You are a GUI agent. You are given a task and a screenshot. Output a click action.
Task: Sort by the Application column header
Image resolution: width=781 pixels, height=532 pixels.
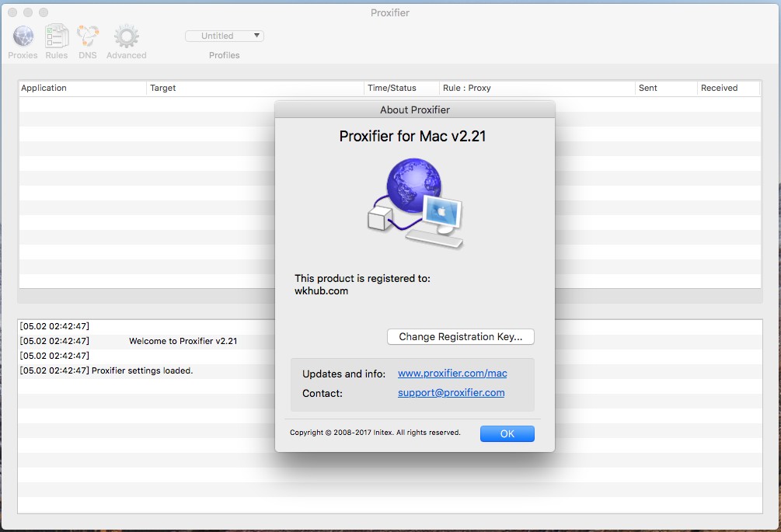click(82, 88)
